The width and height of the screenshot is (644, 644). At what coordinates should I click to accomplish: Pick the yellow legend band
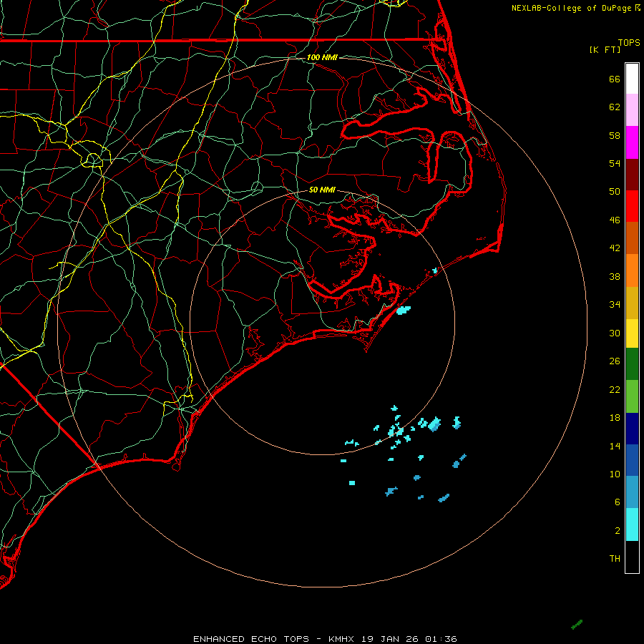point(632,333)
